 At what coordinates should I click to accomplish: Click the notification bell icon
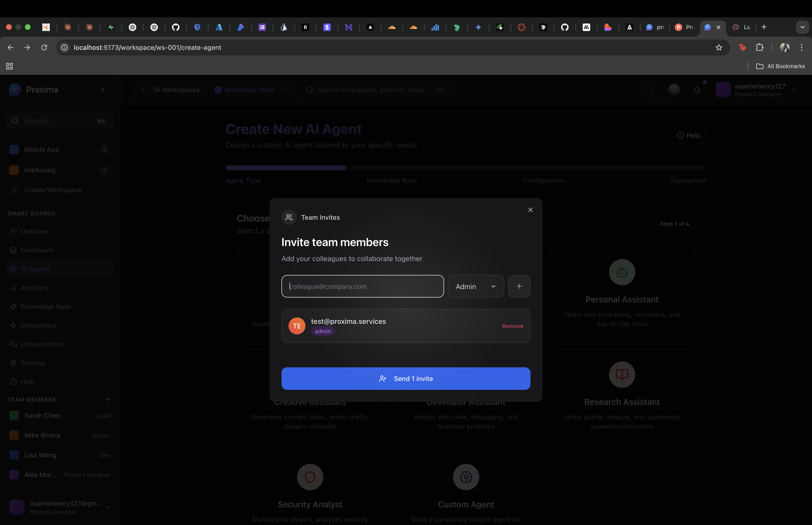click(x=697, y=90)
